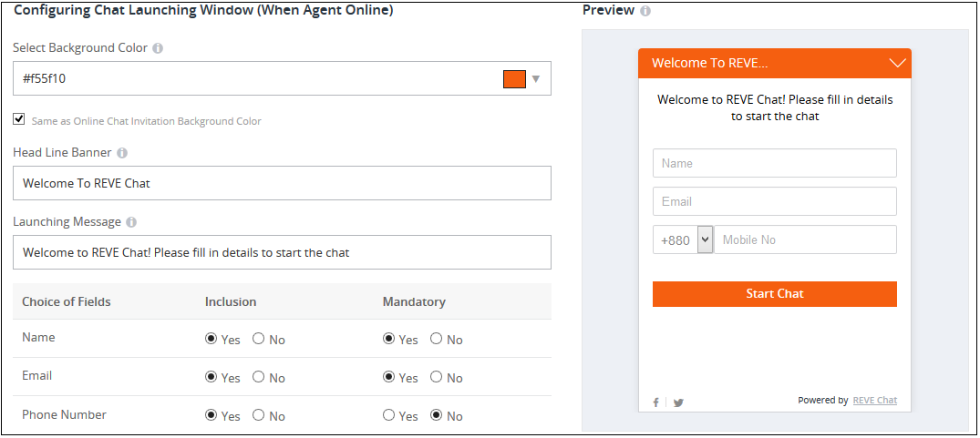Click Start Chat button in preview
The height and width of the screenshot is (438, 980).
pos(774,294)
